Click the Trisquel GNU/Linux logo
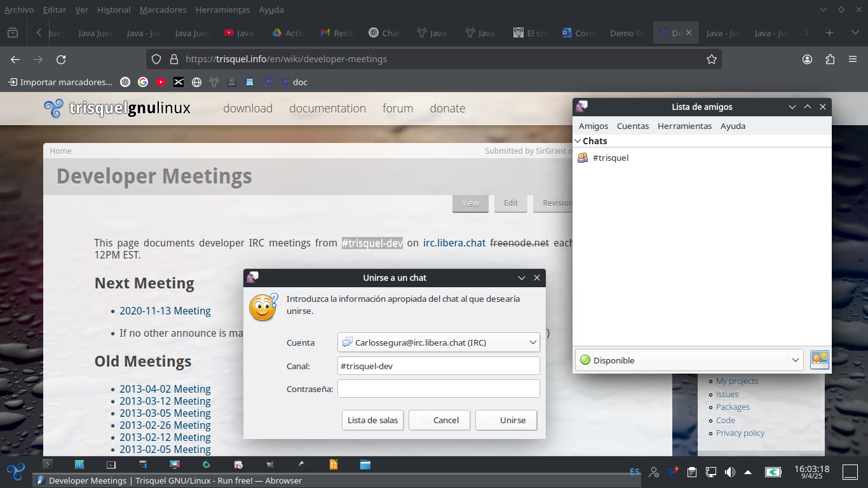The width and height of the screenshot is (868, 488). pyautogui.click(x=118, y=108)
